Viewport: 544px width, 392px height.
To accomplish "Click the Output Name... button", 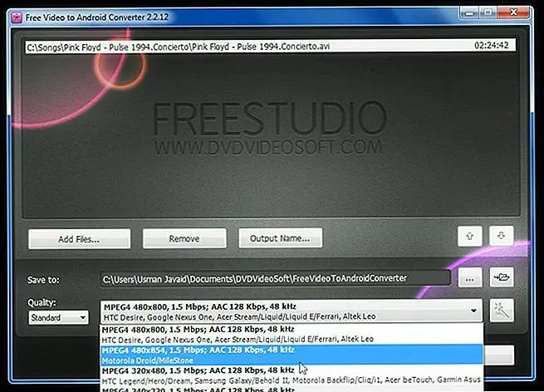I will 280,238.
